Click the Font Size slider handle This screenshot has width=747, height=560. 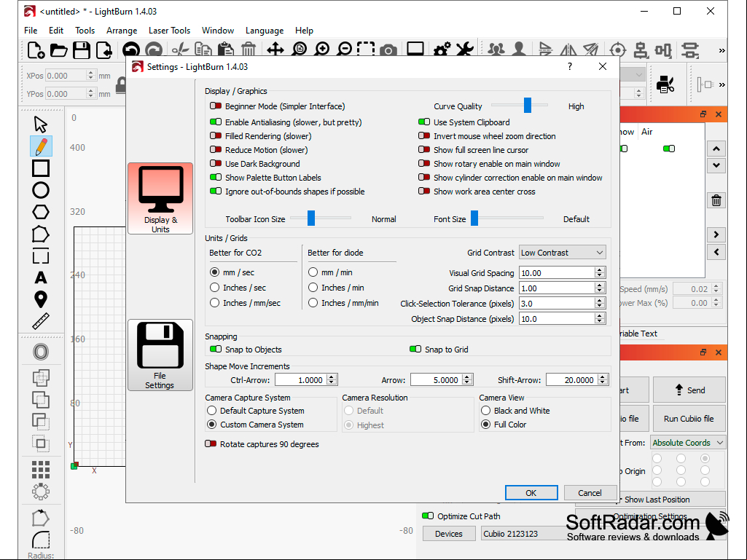pyautogui.click(x=474, y=218)
